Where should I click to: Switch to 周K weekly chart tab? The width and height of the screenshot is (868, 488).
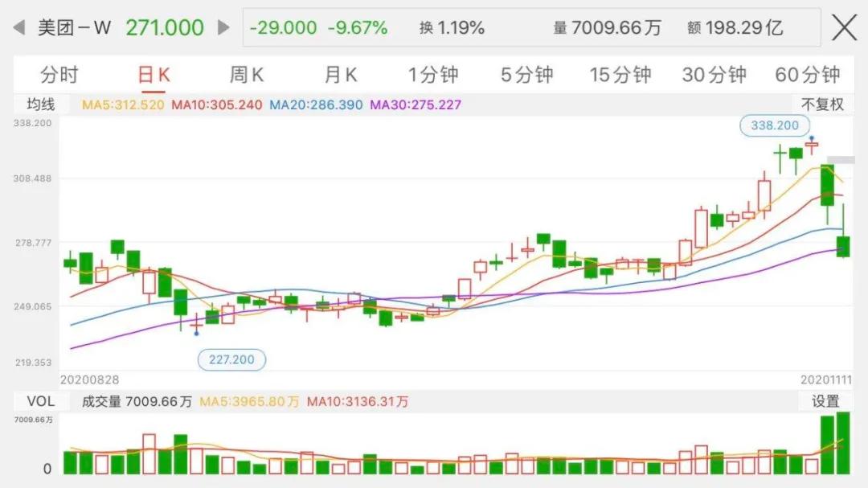(247, 75)
